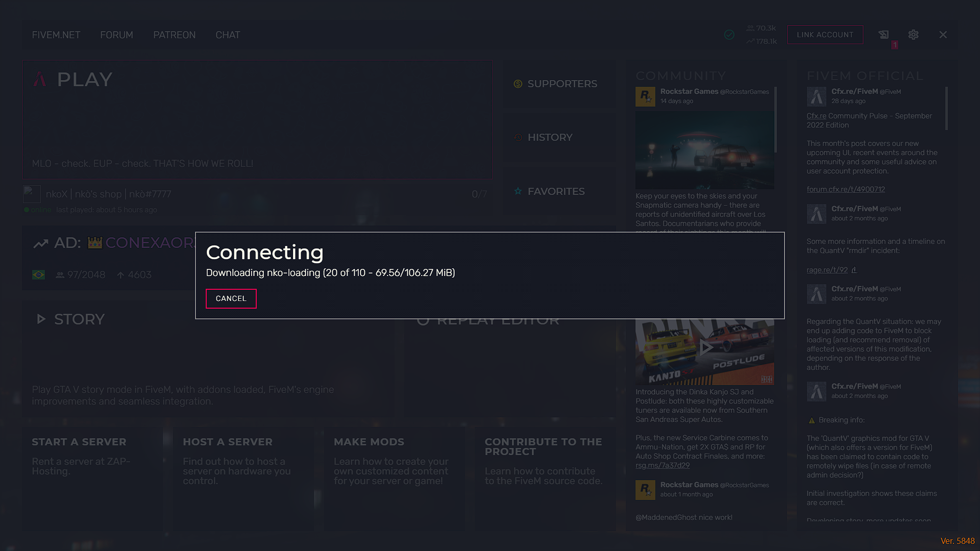Open the FAVORITES server list

(559, 191)
